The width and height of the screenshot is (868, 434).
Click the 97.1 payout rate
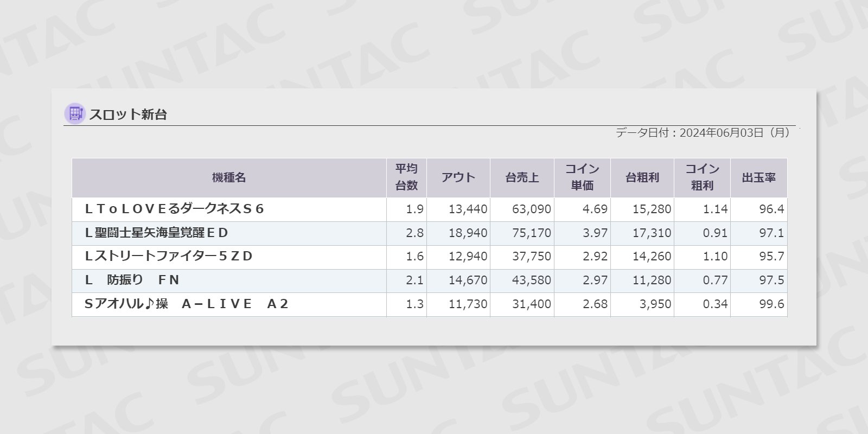click(x=771, y=233)
